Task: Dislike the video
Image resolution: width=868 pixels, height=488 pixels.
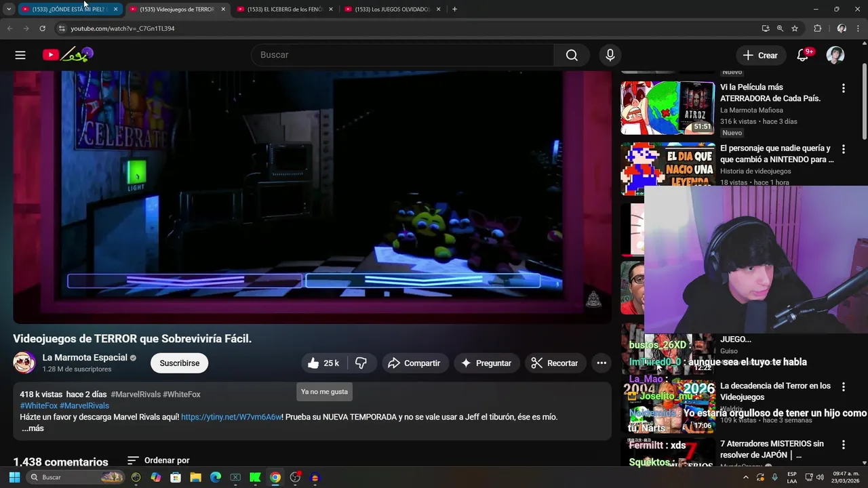Action: pyautogui.click(x=361, y=363)
